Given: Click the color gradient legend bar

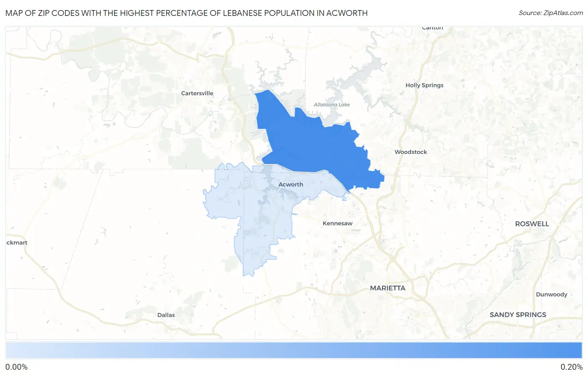Looking at the screenshot, I should click(x=294, y=350).
